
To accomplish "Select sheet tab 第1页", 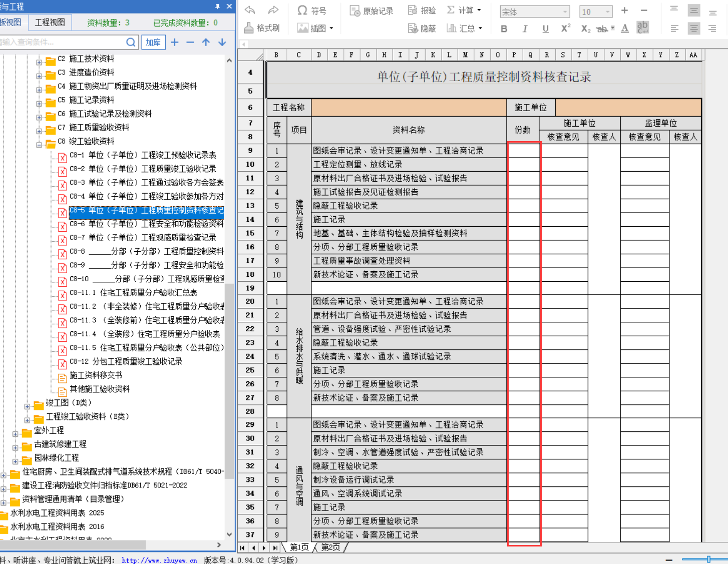I will click(x=299, y=547).
